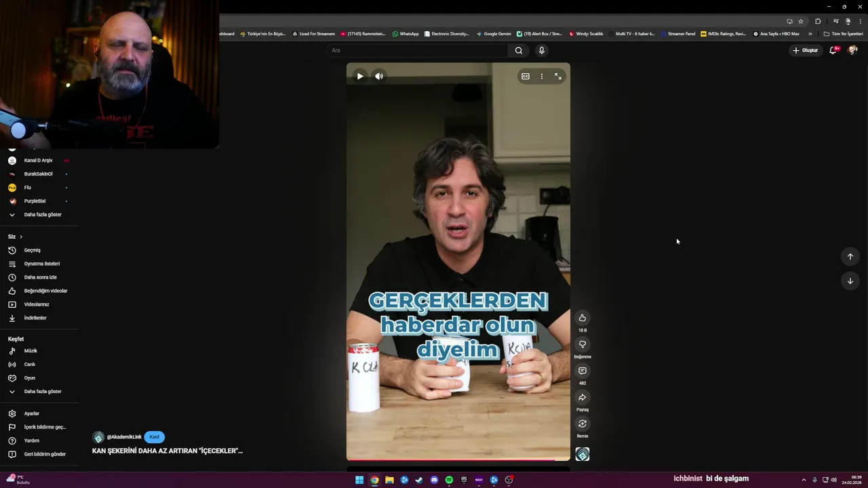Image resolution: width=868 pixels, height=488 pixels.
Task: Open İndirilenler downloads
Action: pos(39,318)
